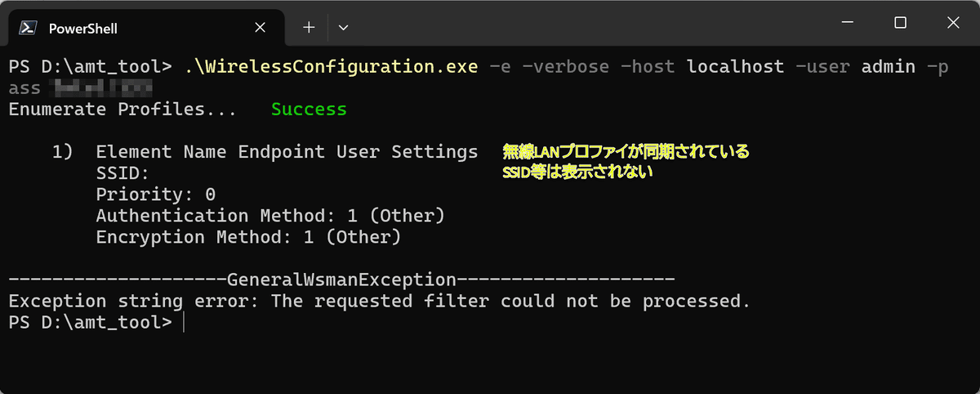This screenshot has width=980, height=394.
Task: Click the empty SSID: line
Action: pos(122,173)
